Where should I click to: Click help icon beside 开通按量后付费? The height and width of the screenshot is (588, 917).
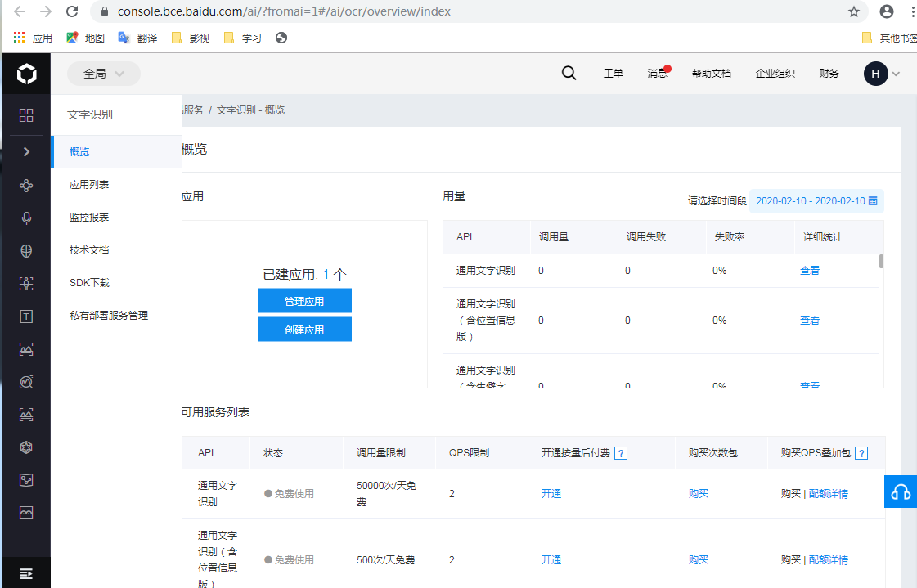tap(621, 453)
